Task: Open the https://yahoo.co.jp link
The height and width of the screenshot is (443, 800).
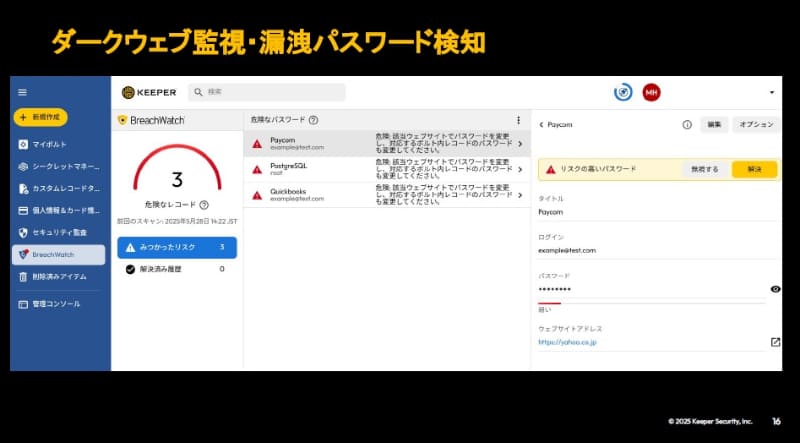Action: [567, 342]
